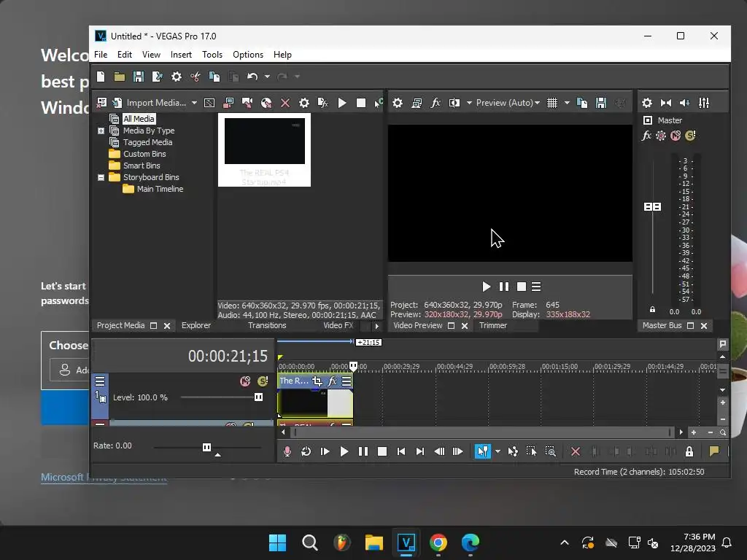The image size is (747, 560).
Task: Toggle Mute on the Master Bus
Action: click(x=676, y=136)
